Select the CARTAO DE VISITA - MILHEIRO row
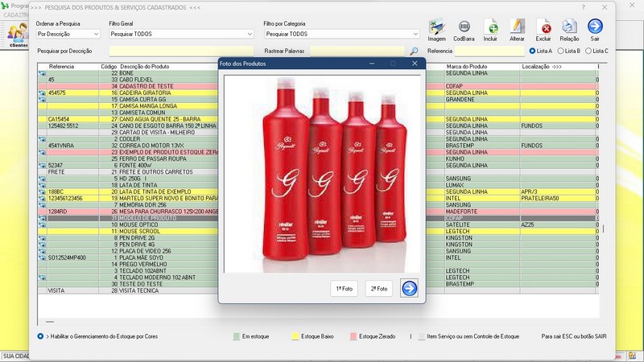 (x=318, y=132)
